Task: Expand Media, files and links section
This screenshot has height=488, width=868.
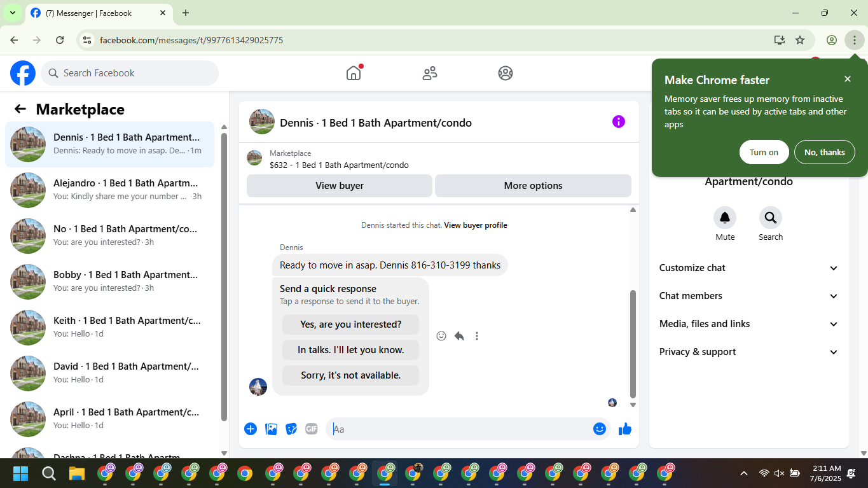Action: pos(749,324)
